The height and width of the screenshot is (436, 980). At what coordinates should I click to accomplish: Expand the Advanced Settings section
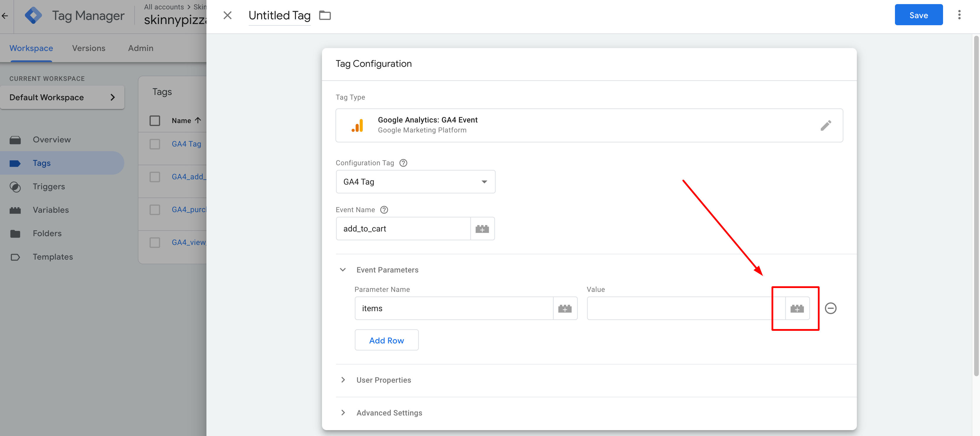343,413
